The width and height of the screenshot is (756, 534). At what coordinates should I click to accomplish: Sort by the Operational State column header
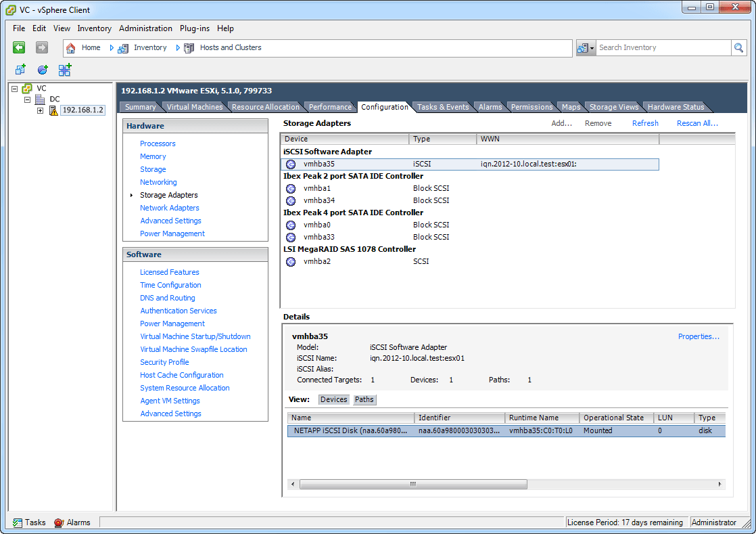click(616, 418)
